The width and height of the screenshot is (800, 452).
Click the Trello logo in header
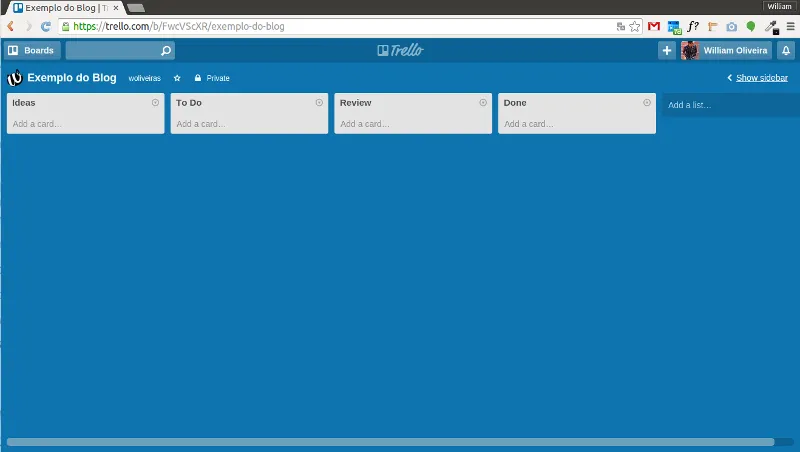point(400,50)
